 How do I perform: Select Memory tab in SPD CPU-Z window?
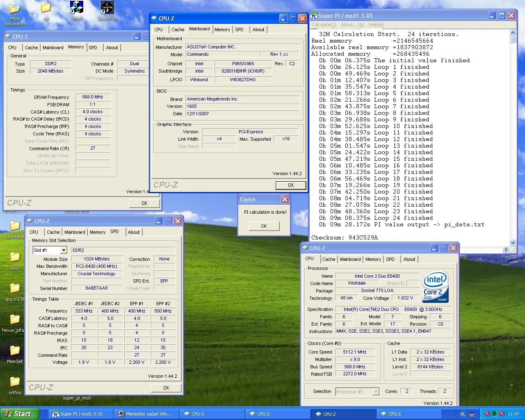pos(98,232)
